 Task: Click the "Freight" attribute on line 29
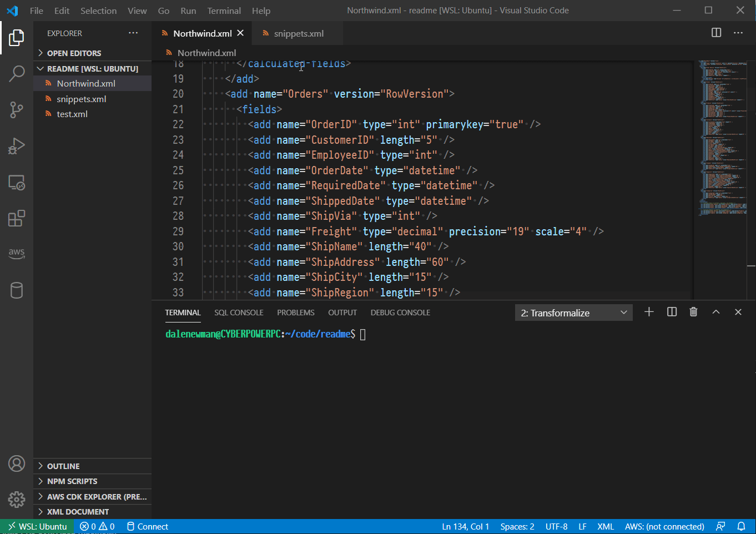click(x=331, y=231)
